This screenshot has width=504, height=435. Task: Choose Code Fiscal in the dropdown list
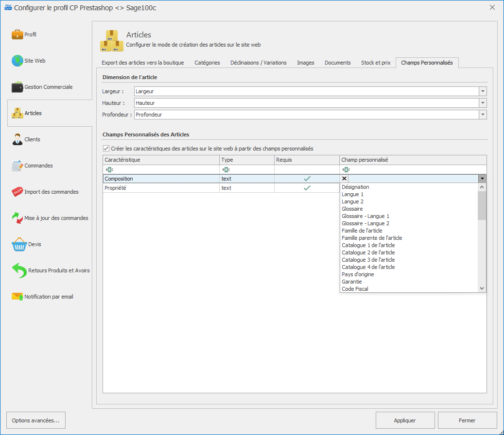tap(409, 288)
